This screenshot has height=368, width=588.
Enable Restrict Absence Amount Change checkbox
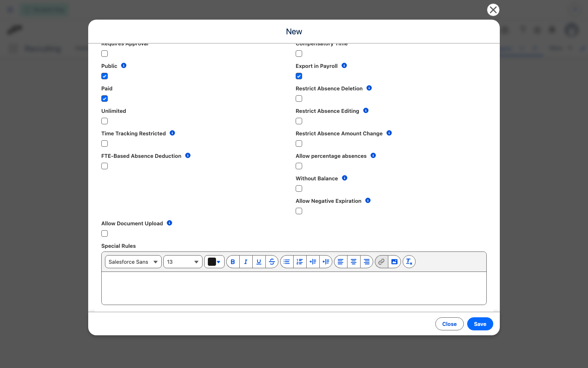299,144
